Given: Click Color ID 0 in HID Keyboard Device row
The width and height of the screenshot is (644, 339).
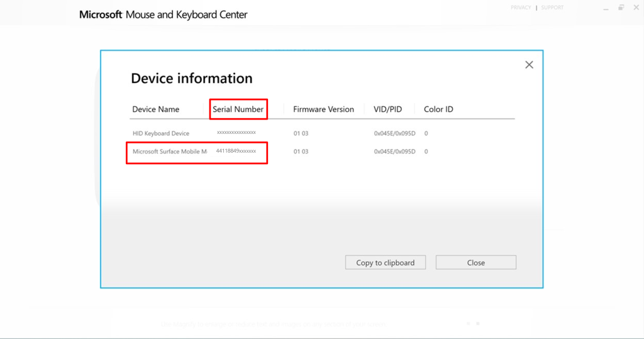Looking at the screenshot, I should (426, 133).
